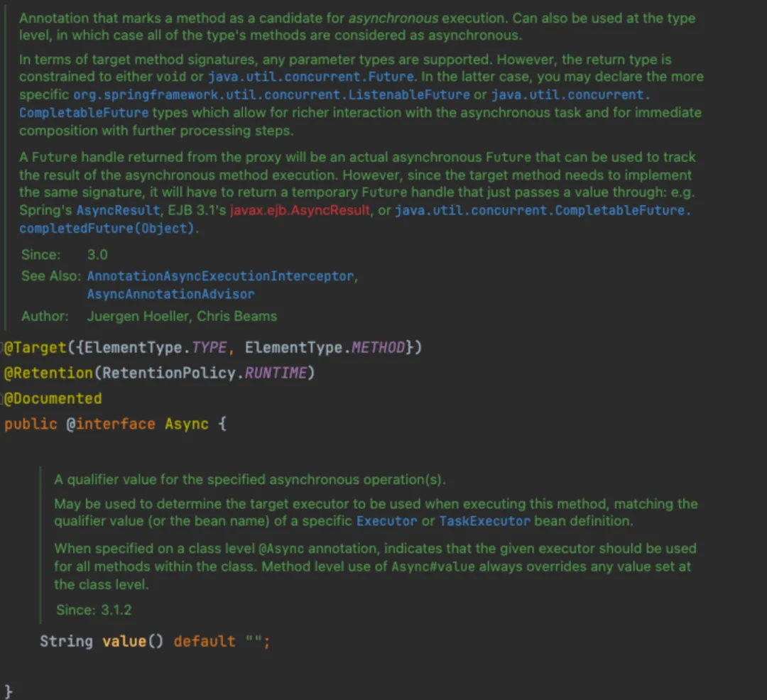Click the @Target annotation
The image size is (767, 700).
pyautogui.click(x=35, y=348)
